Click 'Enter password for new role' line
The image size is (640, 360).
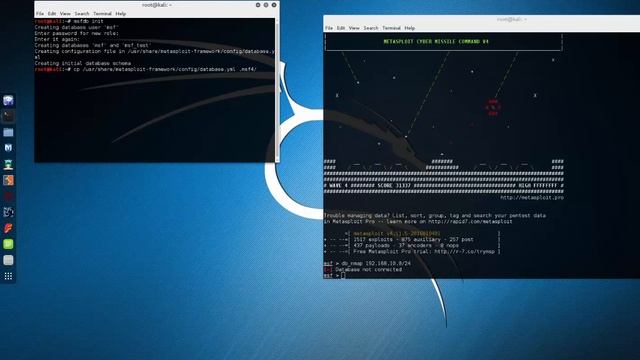(76, 33)
